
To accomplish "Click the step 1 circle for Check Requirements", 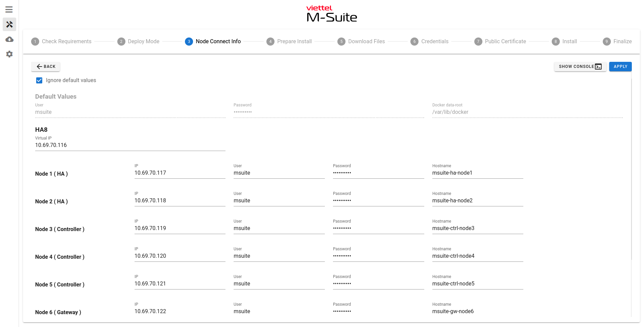I will click(35, 42).
